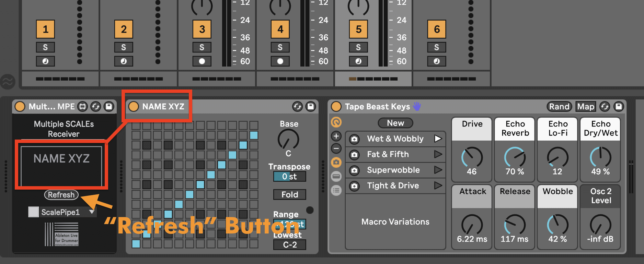Screen dimensions: 644x264
Task: Overwrite Wet & Wobbly variation snapshot
Action: 355,139
